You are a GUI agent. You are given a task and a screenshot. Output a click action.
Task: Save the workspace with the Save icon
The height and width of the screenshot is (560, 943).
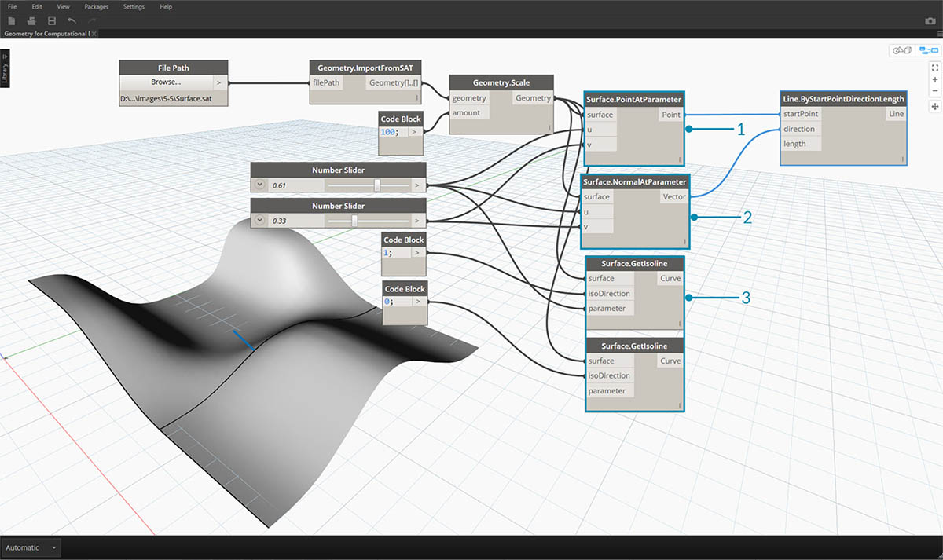coord(50,21)
